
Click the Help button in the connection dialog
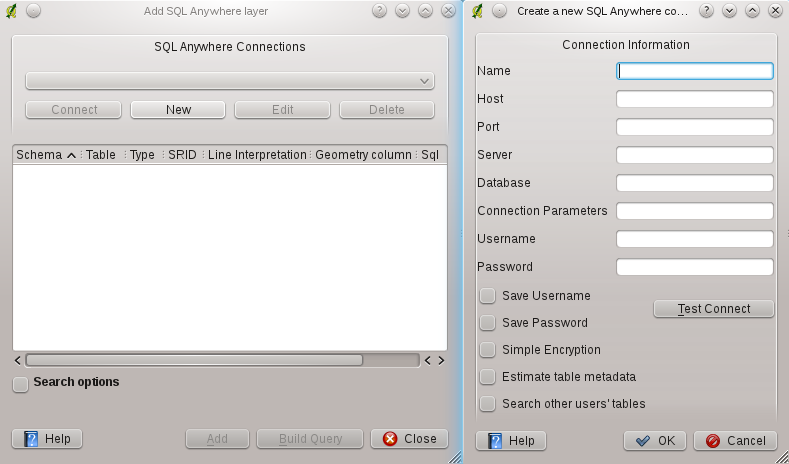tap(511, 440)
